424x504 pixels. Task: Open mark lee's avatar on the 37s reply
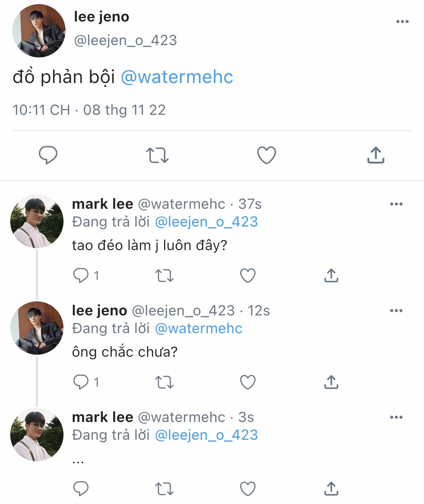coord(37,221)
